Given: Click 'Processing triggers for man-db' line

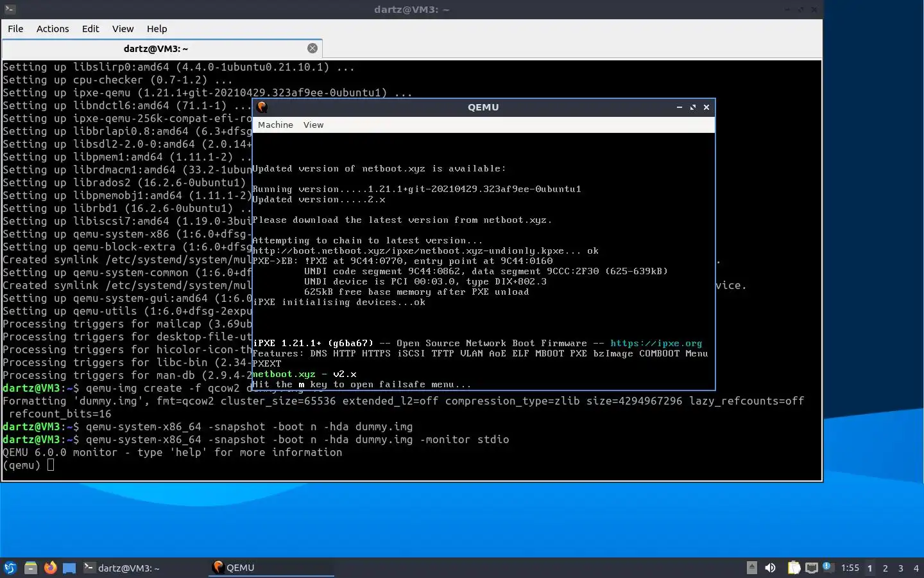Looking at the screenshot, I should [127, 376].
